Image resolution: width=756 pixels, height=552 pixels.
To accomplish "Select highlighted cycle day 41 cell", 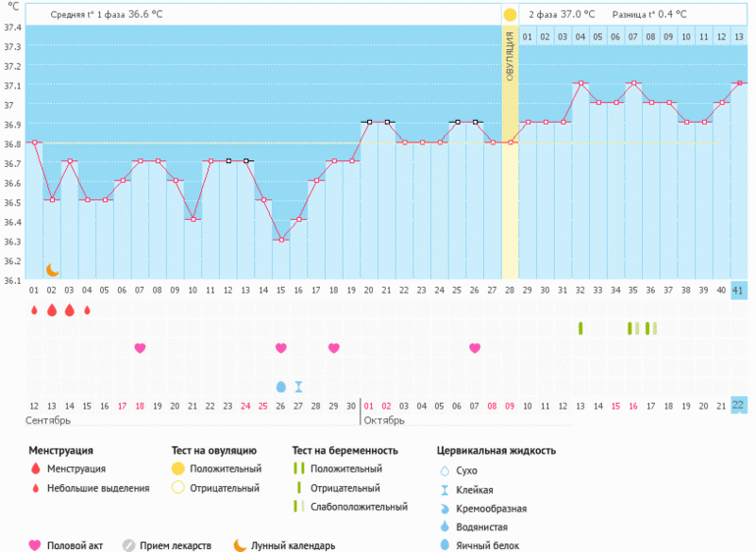I will (738, 290).
